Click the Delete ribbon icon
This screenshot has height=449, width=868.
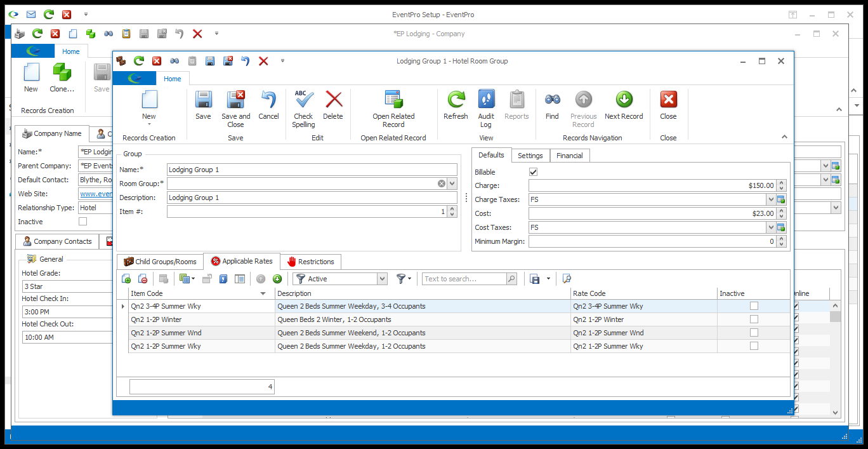pyautogui.click(x=333, y=105)
